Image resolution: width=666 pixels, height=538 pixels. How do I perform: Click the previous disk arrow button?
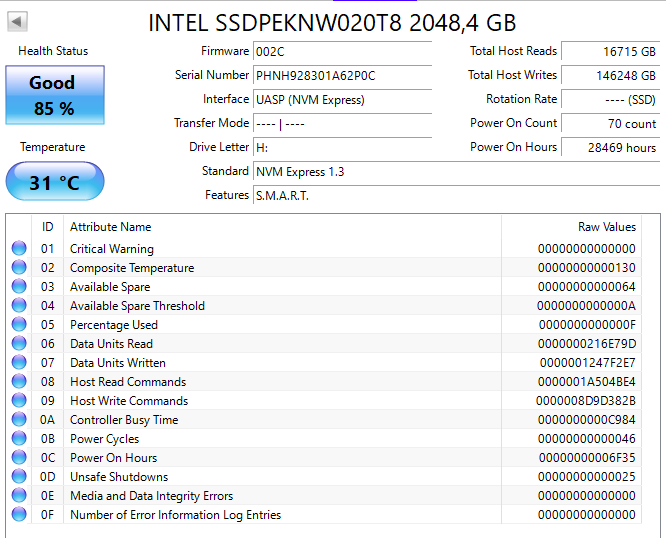[x=18, y=21]
